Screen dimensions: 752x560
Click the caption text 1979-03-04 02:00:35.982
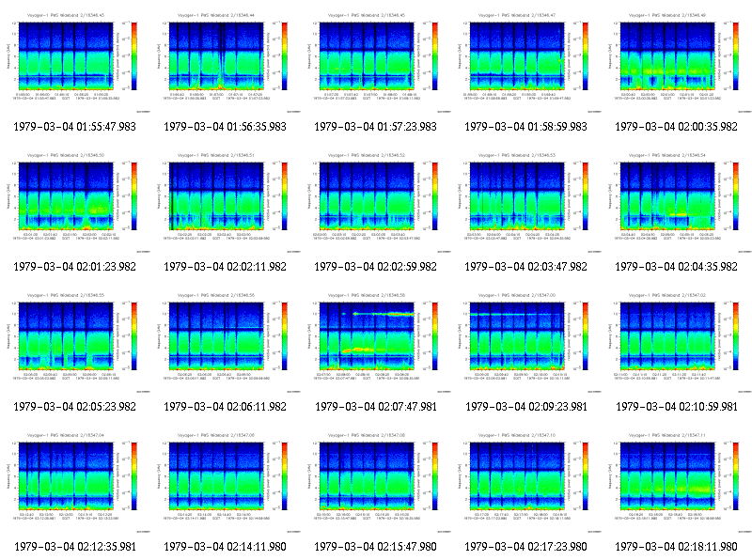676,127
